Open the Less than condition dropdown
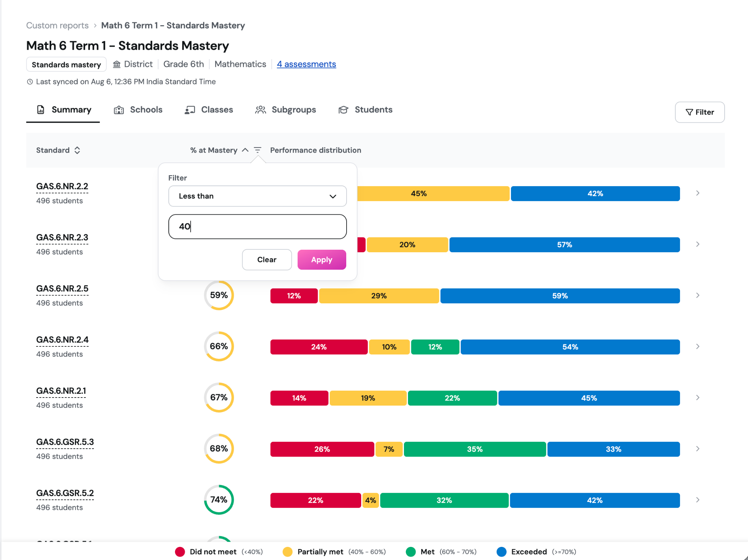Screen dimensions: 748x560 pos(257,196)
